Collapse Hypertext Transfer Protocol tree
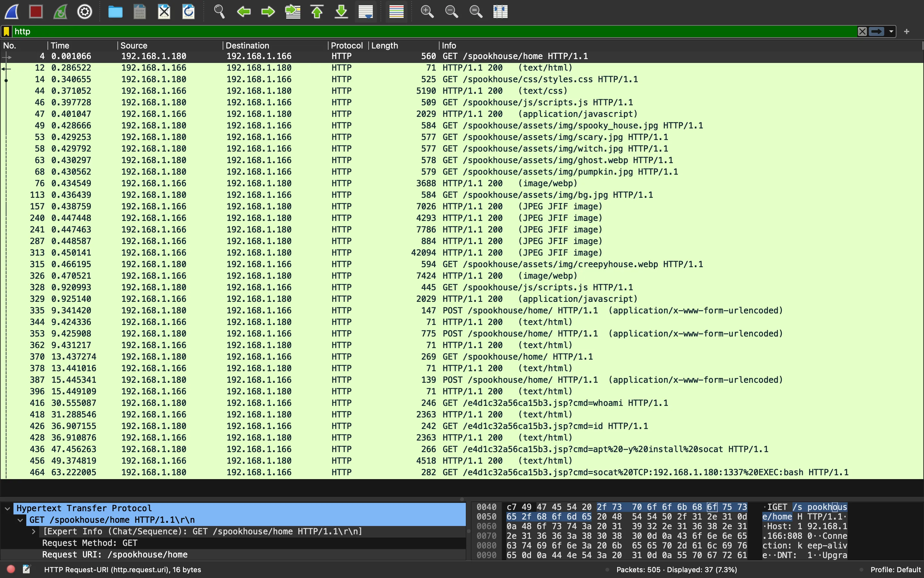 click(7, 508)
